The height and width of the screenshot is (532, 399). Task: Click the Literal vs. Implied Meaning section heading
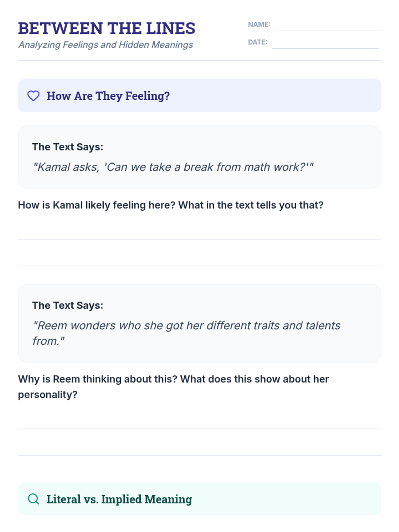(119, 499)
